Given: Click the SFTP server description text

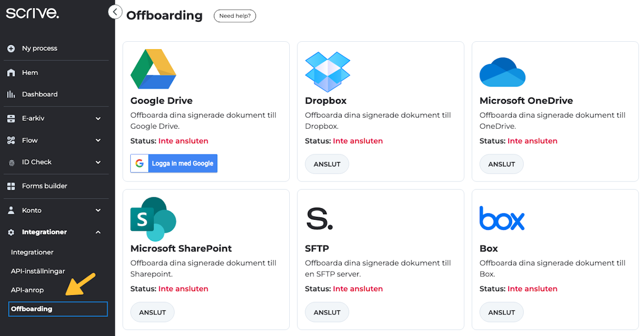Looking at the screenshot, I should pyautogui.click(x=378, y=269).
